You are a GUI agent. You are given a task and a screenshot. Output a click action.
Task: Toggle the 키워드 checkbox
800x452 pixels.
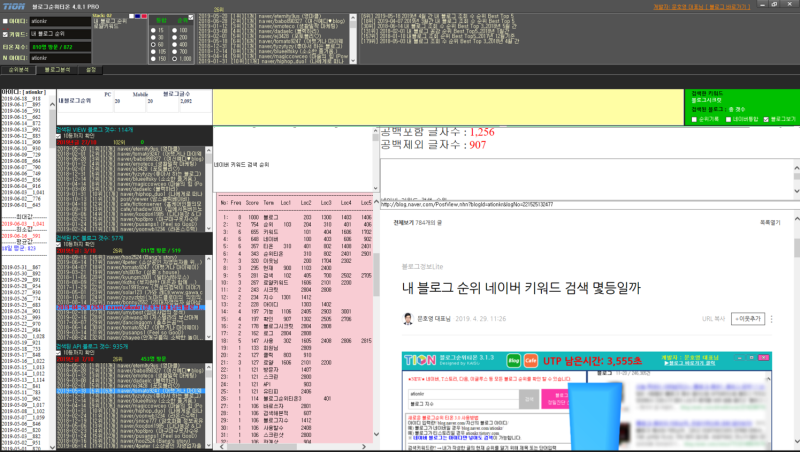(x=5, y=34)
